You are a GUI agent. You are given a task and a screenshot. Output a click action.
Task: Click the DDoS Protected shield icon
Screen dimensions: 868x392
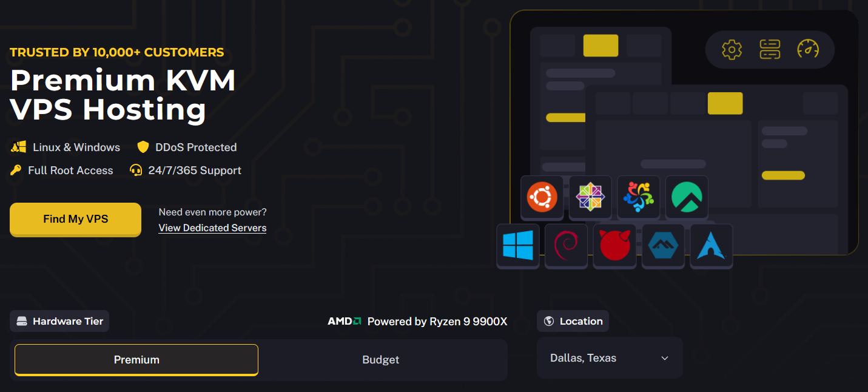click(x=143, y=147)
